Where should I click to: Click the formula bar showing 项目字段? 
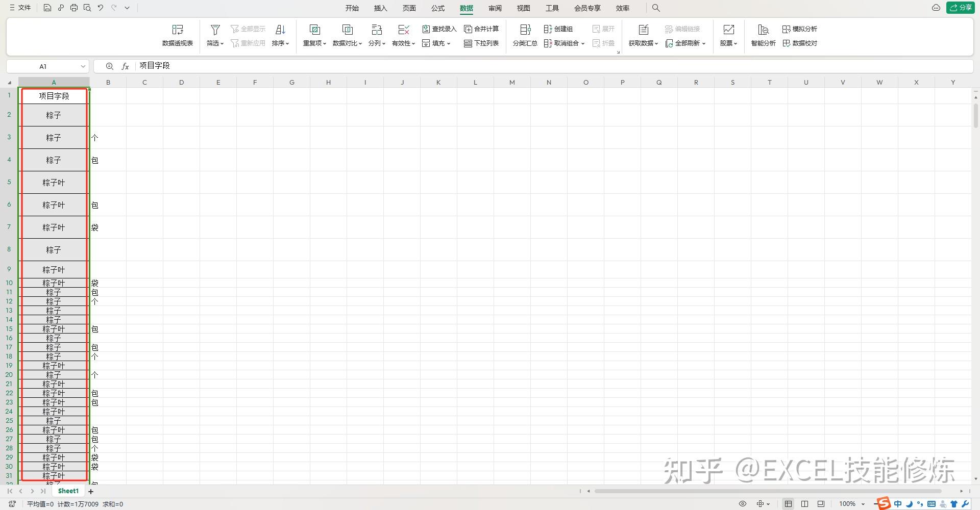point(554,66)
